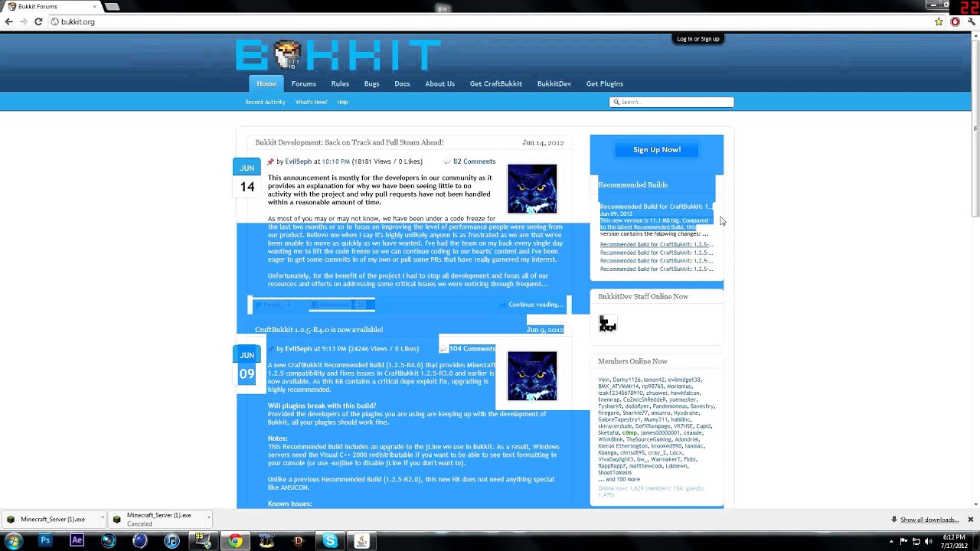The image size is (980, 551).
Task: Close the downloads bar
Action: click(970, 520)
